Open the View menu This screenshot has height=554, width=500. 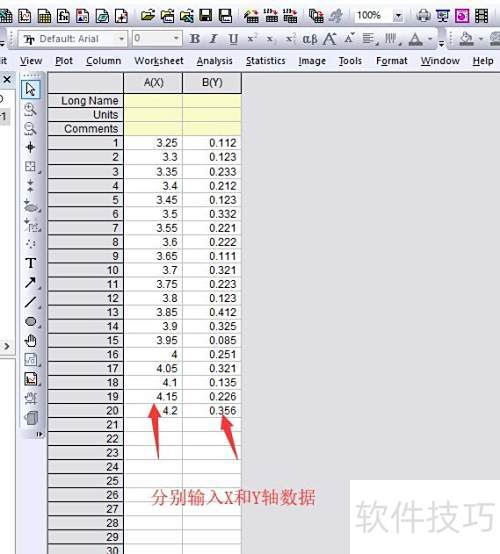(x=31, y=61)
